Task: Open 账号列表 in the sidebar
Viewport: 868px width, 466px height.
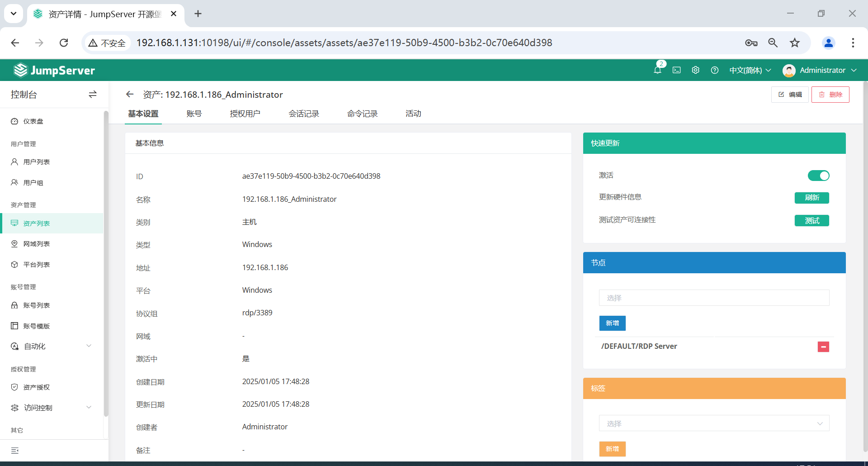Action: pos(52,305)
